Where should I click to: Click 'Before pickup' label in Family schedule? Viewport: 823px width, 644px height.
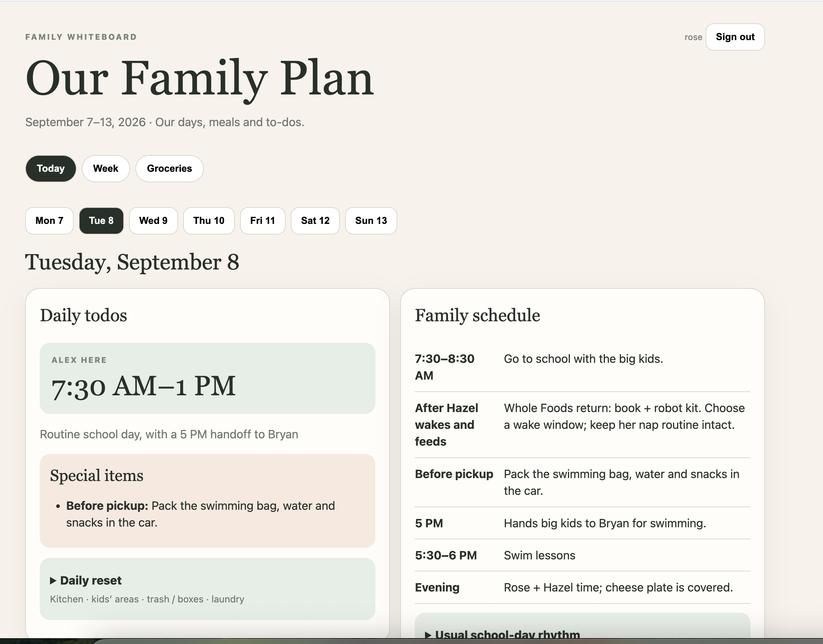[x=454, y=474]
